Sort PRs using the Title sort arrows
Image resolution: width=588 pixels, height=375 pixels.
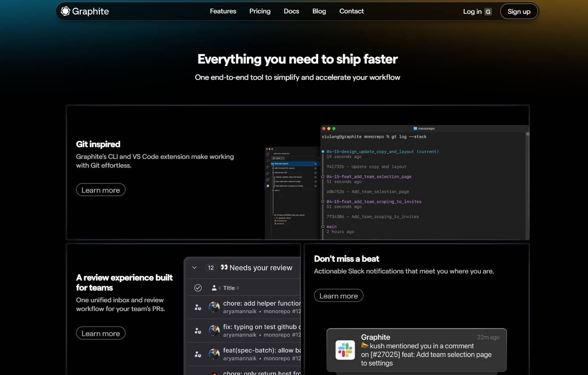(x=238, y=288)
